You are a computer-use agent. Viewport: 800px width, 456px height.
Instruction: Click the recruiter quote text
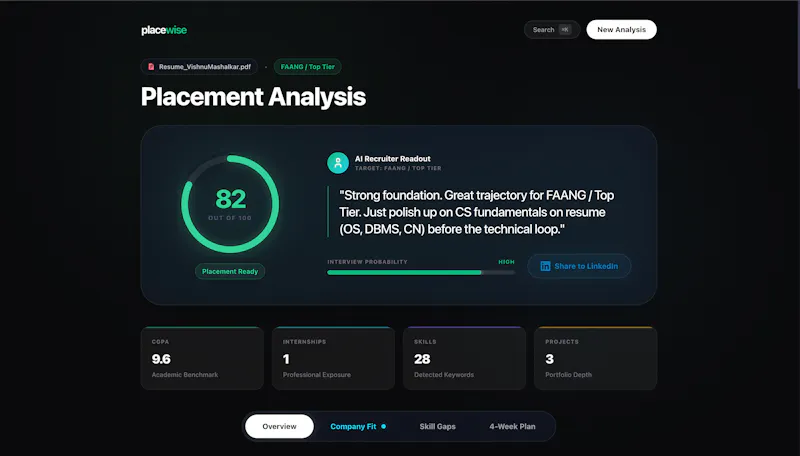[x=477, y=212]
